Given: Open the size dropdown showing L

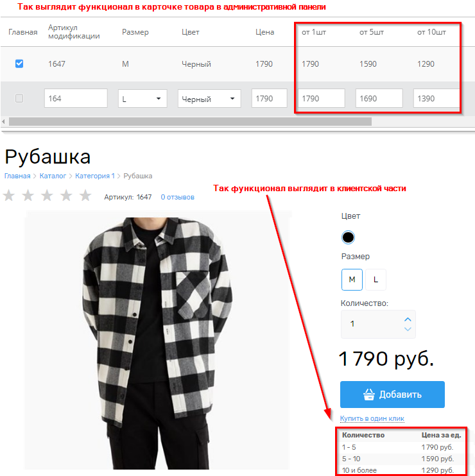Looking at the screenshot, I should click(x=142, y=98).
